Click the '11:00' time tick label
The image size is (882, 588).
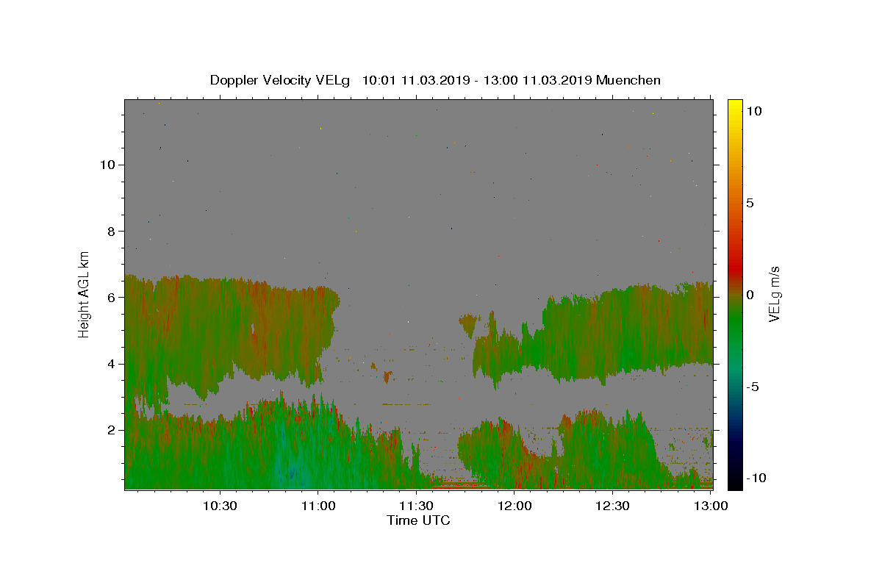tap(318, 506)
